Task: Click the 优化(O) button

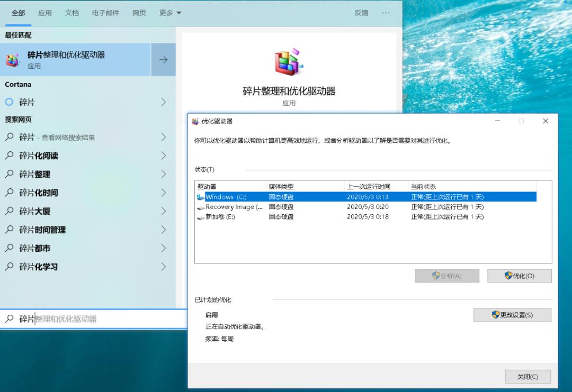Action: tap(519, 276)
